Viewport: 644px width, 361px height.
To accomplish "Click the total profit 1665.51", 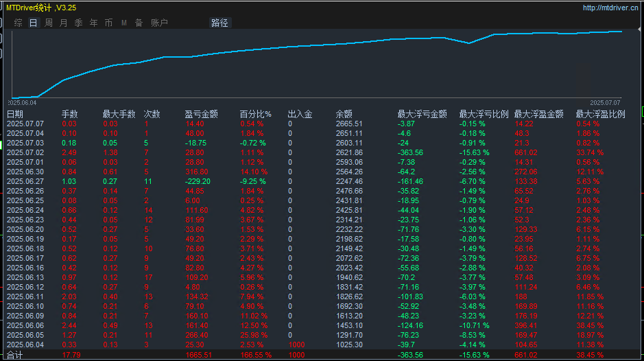I will point(199,356).
